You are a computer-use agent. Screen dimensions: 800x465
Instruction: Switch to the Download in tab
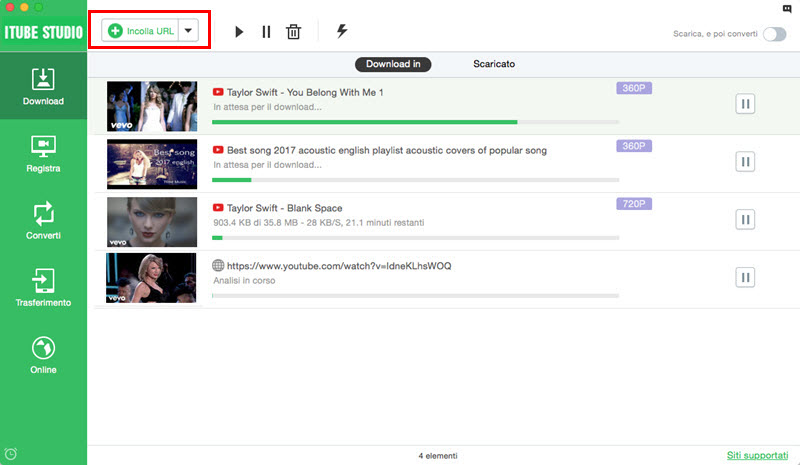pos(393,64)
